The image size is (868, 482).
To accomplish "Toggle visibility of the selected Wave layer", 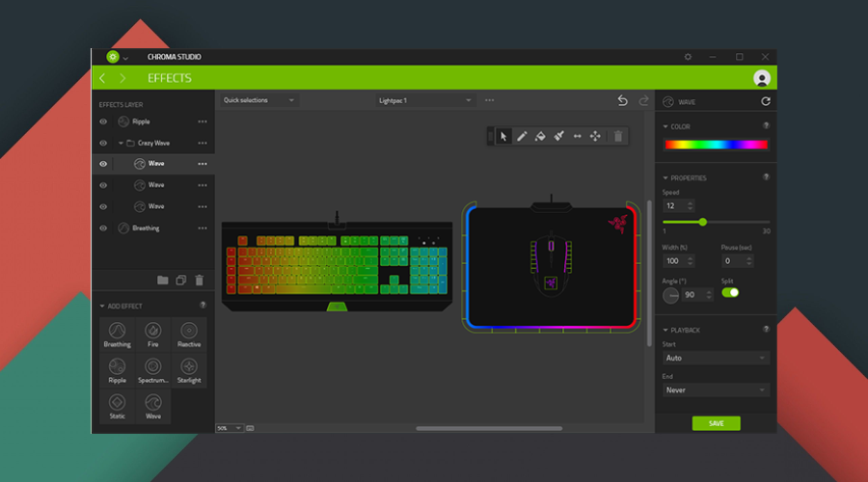I will point(103,164).
